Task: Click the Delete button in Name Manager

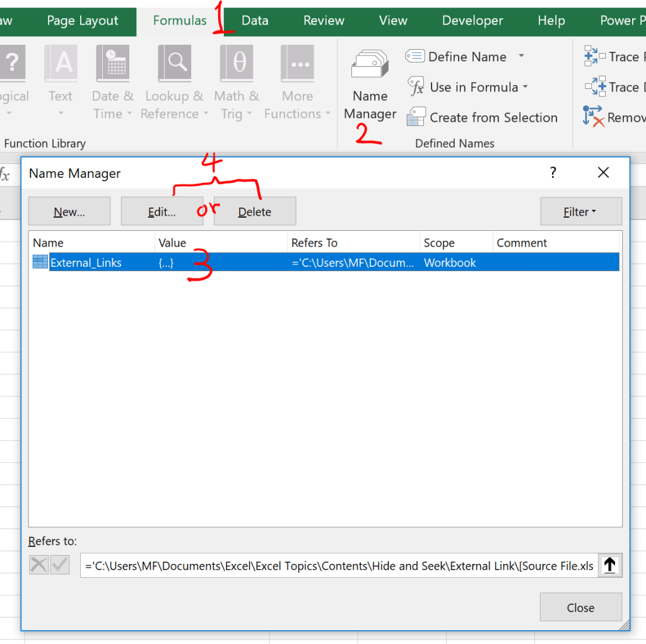Action: click(254, 211)
